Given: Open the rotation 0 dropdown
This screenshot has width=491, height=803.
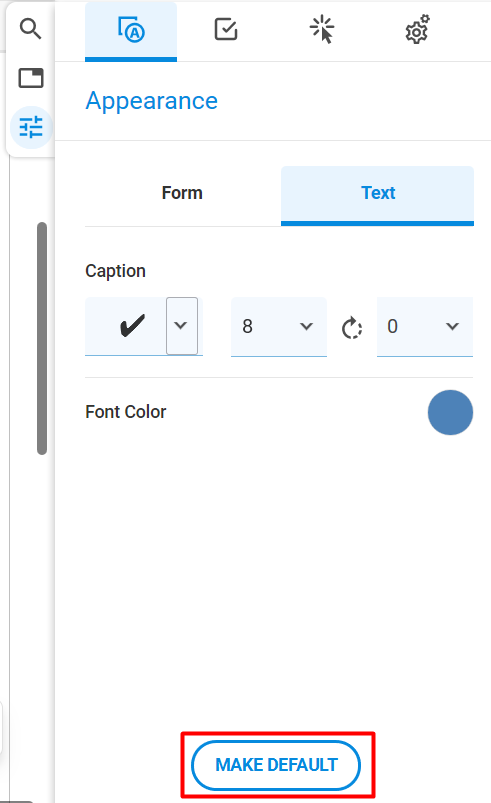Looking at the screenshot, I should tap(425, 326).
